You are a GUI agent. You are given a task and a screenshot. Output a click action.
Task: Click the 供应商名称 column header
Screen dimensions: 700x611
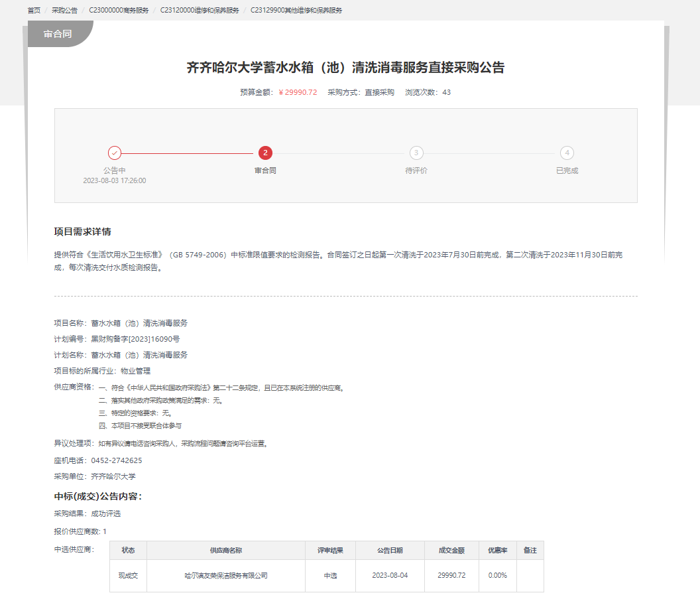[x=225, y=551]
